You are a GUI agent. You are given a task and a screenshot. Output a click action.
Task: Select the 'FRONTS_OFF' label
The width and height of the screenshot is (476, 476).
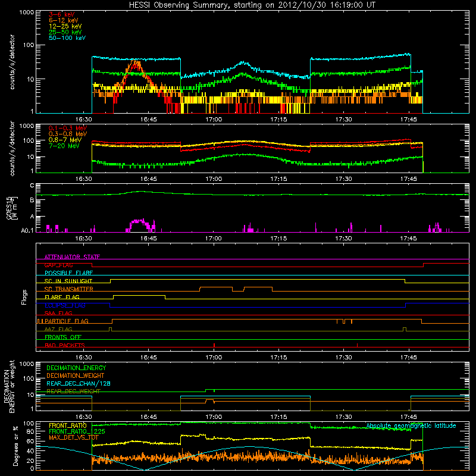(63, 337)
